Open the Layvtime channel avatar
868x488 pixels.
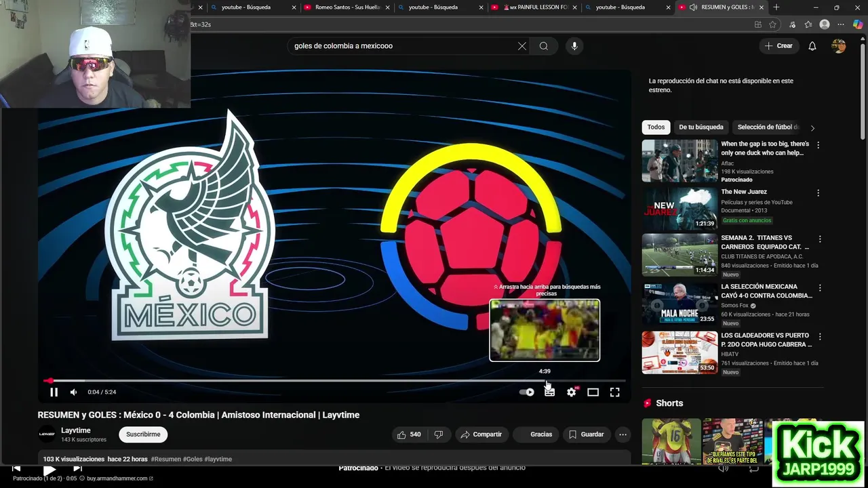pyautogui.click(x=47, y=434)
